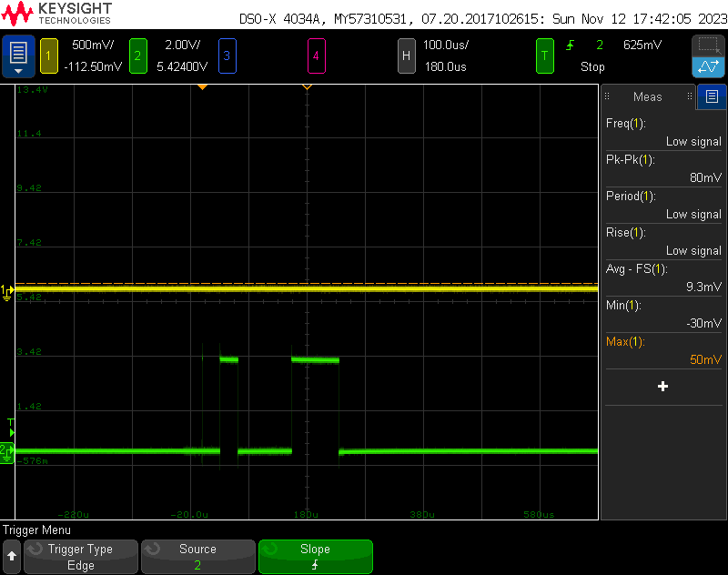
Task: Click the 9.3mV average value
Action: [703, 287]
